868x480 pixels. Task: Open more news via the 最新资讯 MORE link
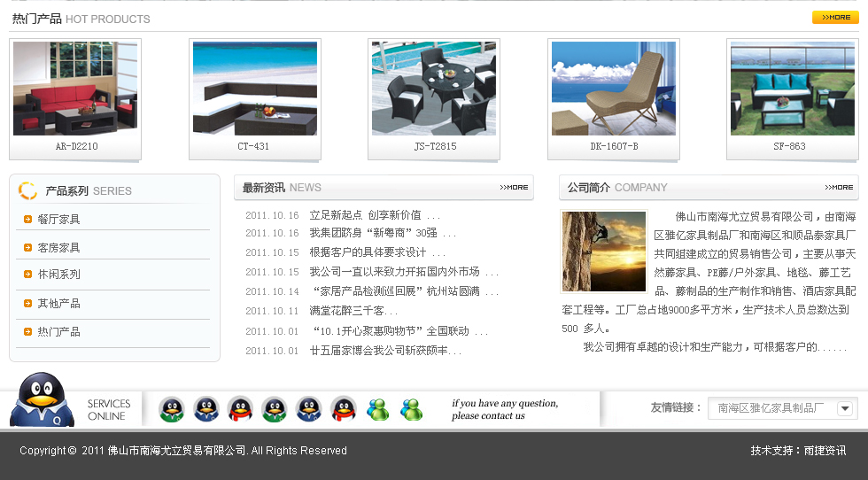pos(514,188)
